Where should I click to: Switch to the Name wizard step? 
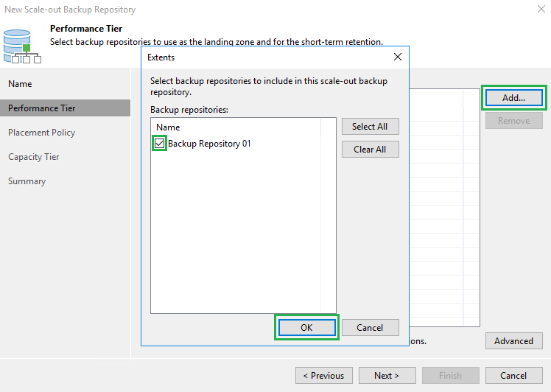(x=21, y=84)
